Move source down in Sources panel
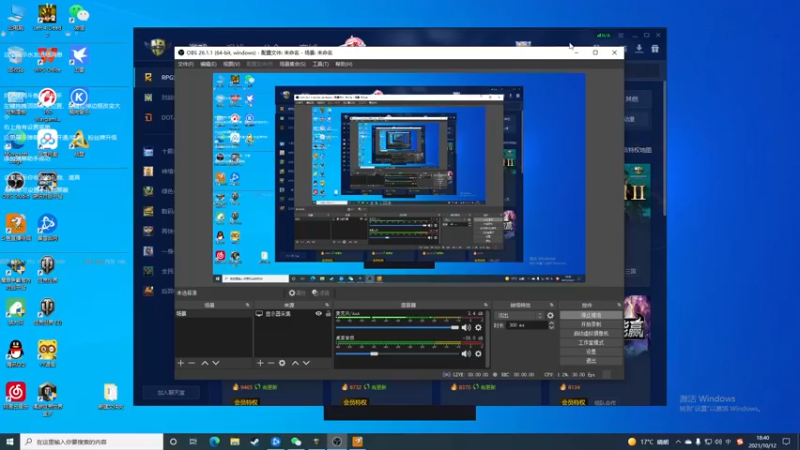The image size is (800, 450). click(306, 363)
